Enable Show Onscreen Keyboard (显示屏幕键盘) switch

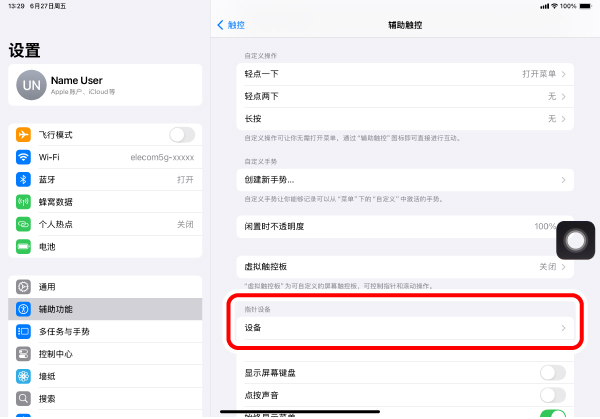pyautogui.click(x=552, y=372)
